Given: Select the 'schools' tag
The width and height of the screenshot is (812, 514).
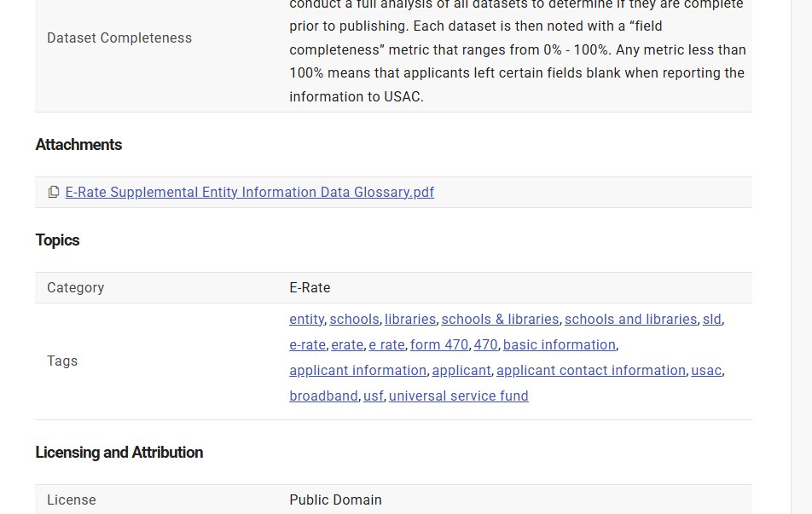Looking at the screenshot, I should [354, 319].
